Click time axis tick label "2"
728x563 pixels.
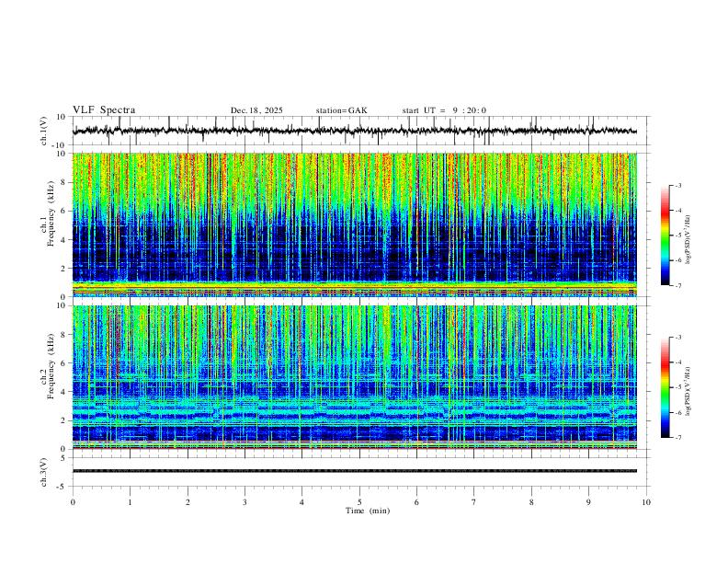point(188,502)
